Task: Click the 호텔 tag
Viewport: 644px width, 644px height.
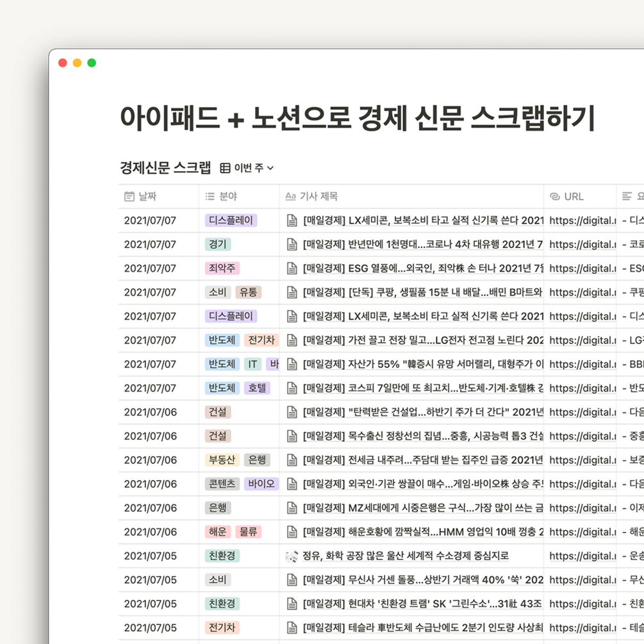Action: (257, 388)
